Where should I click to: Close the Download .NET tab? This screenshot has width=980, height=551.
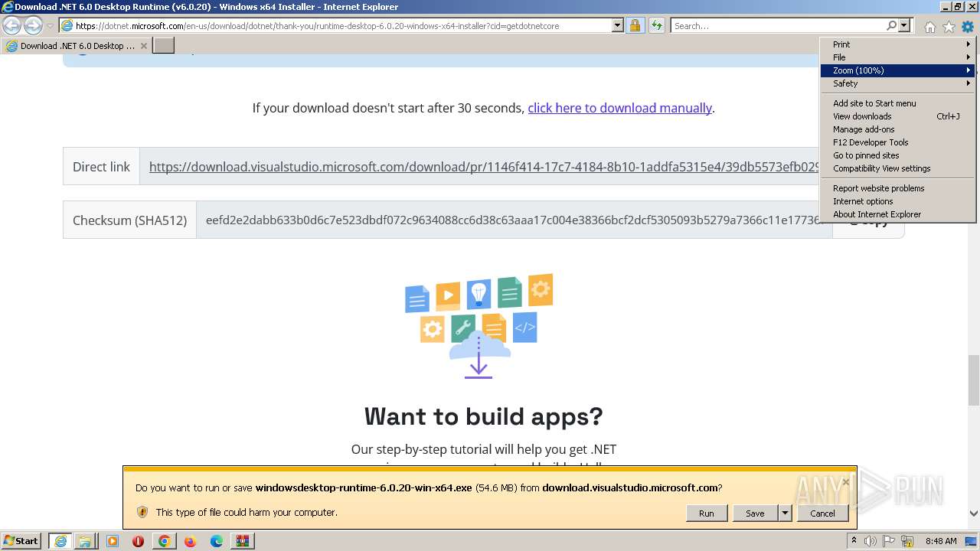point(143,46)
